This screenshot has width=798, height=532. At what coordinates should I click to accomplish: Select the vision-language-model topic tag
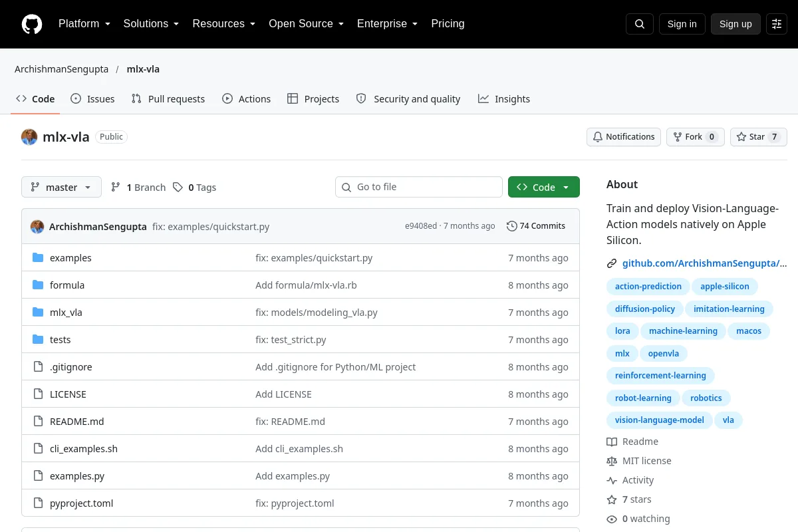click(659, 420)
